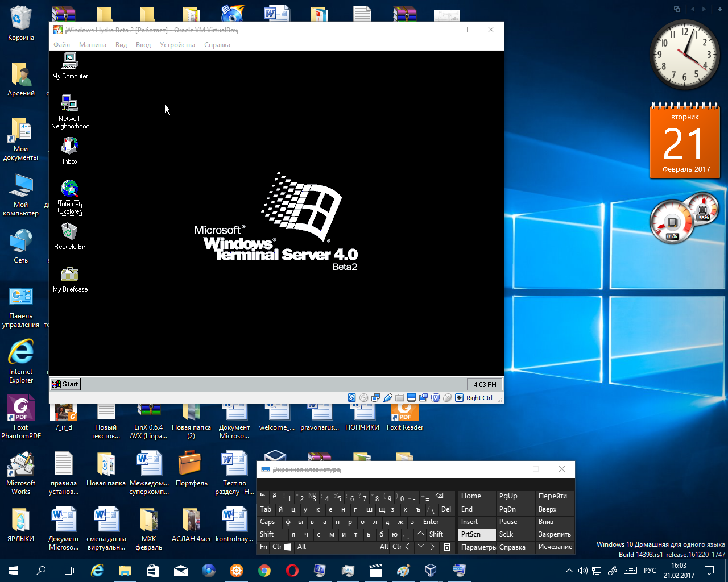This screenshot has height=582, width=728.
Task: Click the calendar gadget showing 21 Февраль 2017
Action: (x=685, y=141)
